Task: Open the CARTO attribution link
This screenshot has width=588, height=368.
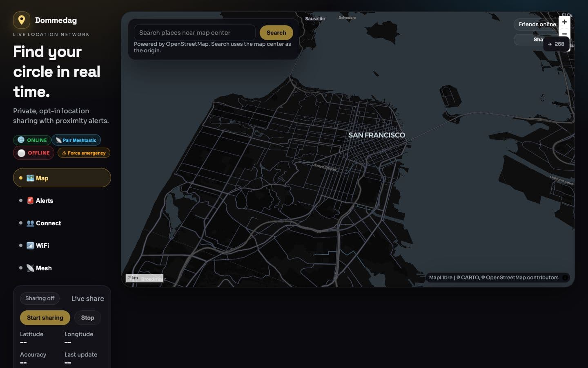Action: click(x=468, y=278)
